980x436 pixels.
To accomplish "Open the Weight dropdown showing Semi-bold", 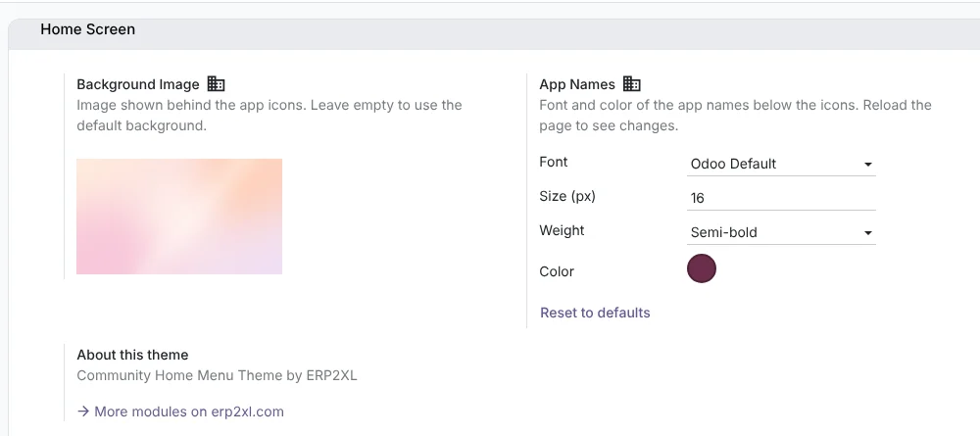I will point(781,233).
